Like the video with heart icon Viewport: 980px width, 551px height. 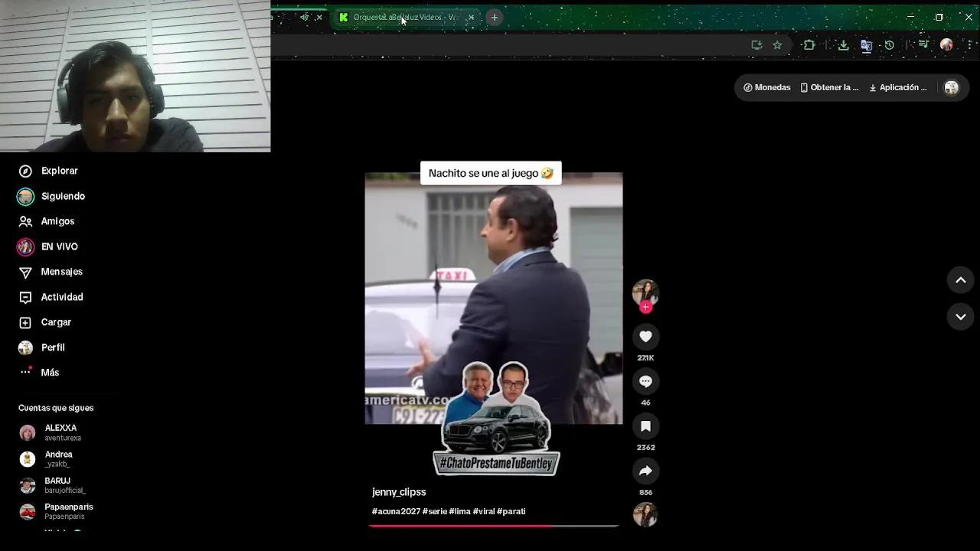coord(645,337)
